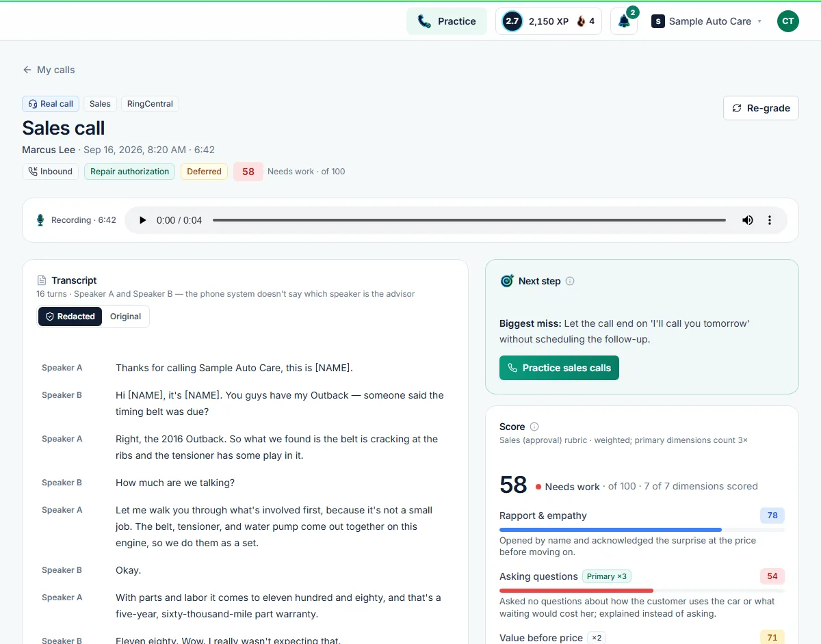Viewport: 821px width, 644px height.
Task: Click the red 58 score badge
Action: tap(248, 172)
